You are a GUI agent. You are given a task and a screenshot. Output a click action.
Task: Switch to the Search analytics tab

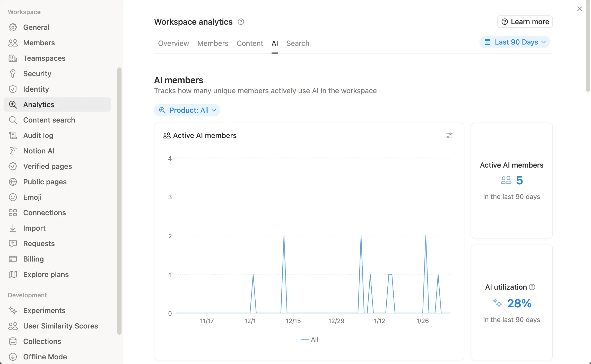coord(298,43)
